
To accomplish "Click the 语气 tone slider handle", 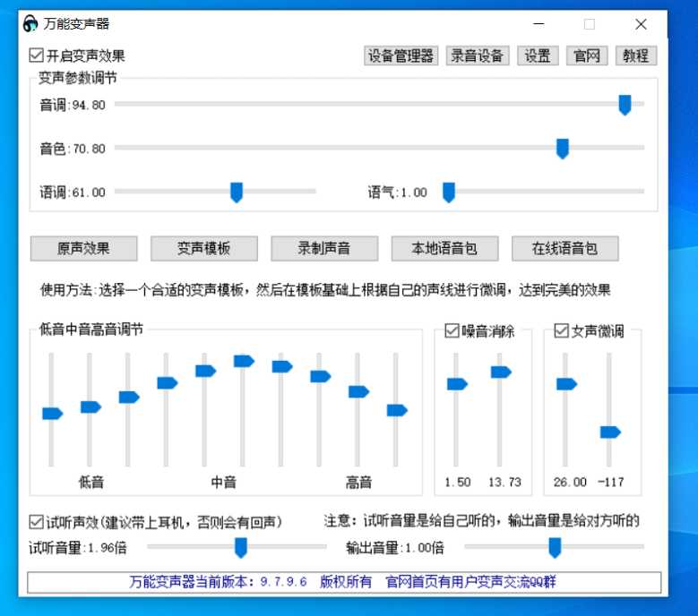I will click(x=449, y=192).
